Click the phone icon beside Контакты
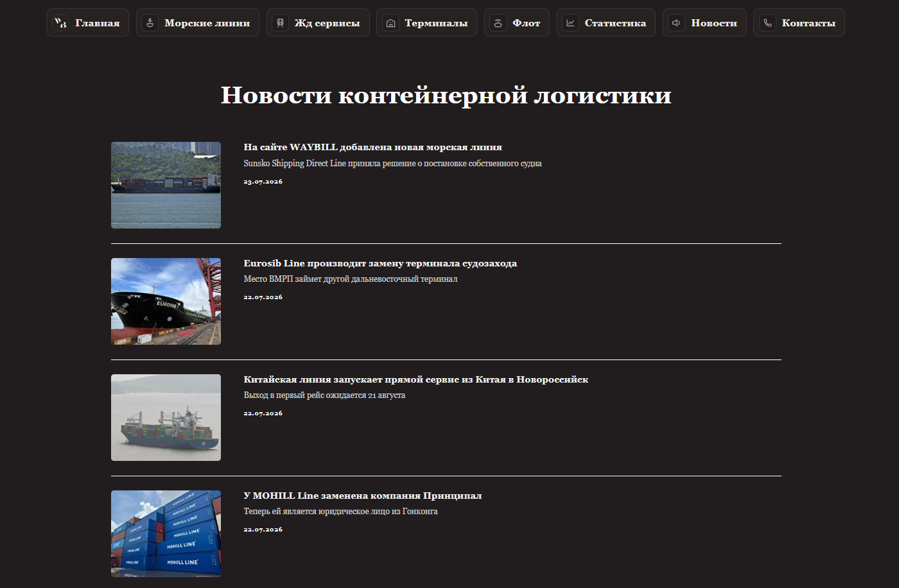The image size is (899, 588). 767,22
